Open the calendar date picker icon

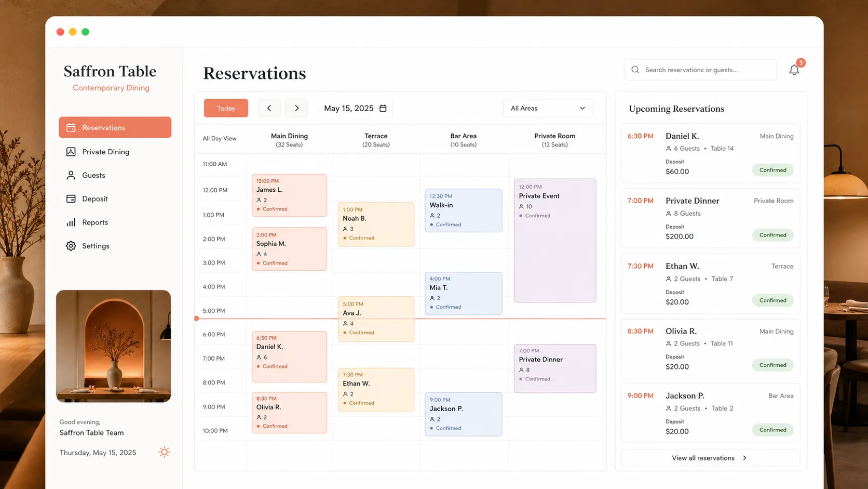coord(383,108)
